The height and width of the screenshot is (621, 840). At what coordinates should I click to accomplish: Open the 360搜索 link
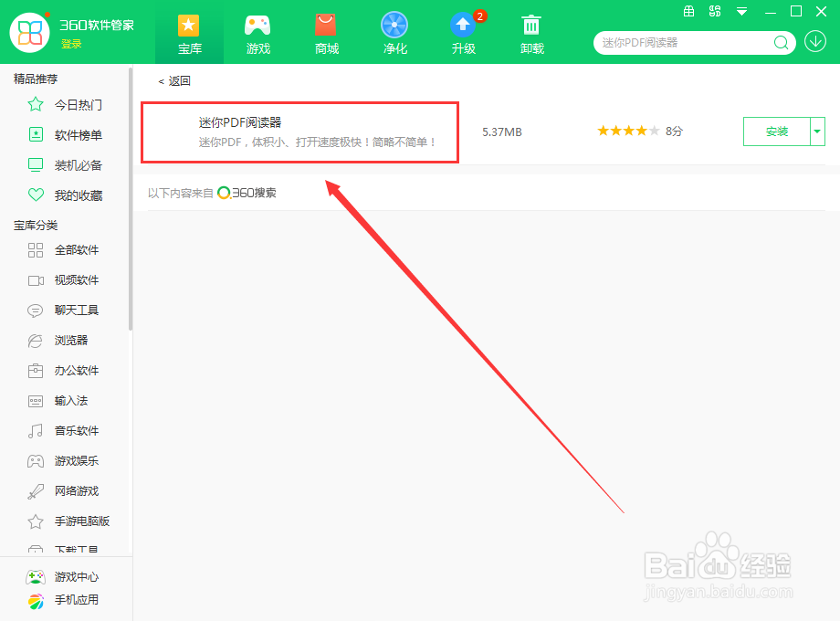click(247, 193)
